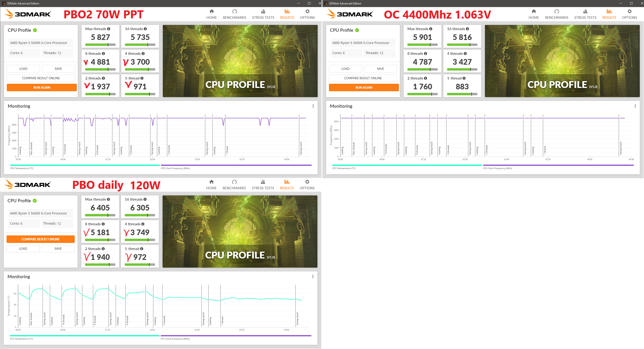The image size is (644, 349).
Task: Click COMPARE RESULT ONLINE in the PBO daily window
Action: pyautogui.click(x=40, y=239)
